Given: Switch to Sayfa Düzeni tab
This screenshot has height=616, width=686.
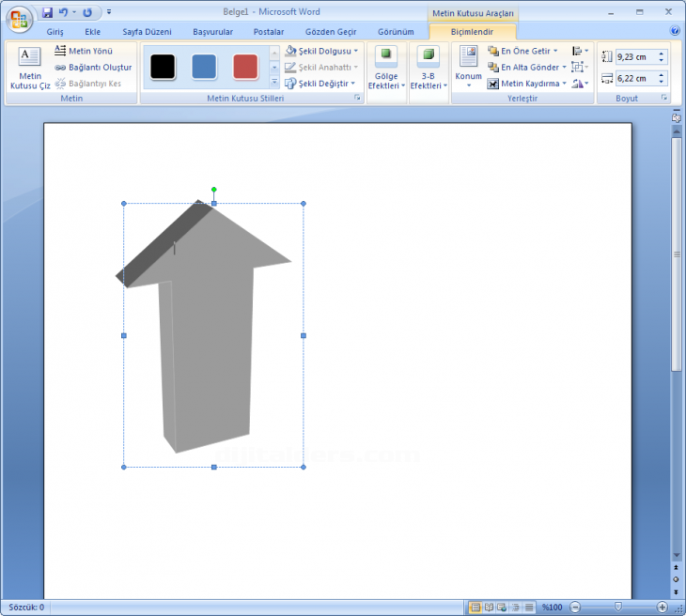Looking at the screenshot, I should pos(147,32).
